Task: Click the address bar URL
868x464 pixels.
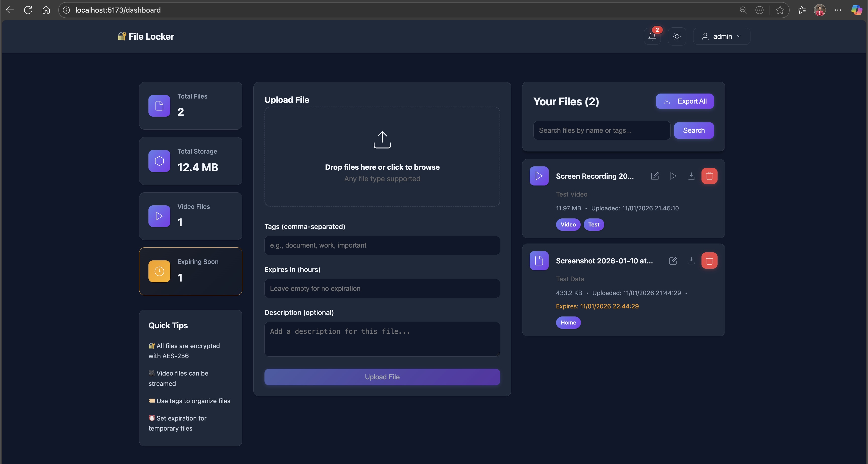Action: click(x=118, y=10)
